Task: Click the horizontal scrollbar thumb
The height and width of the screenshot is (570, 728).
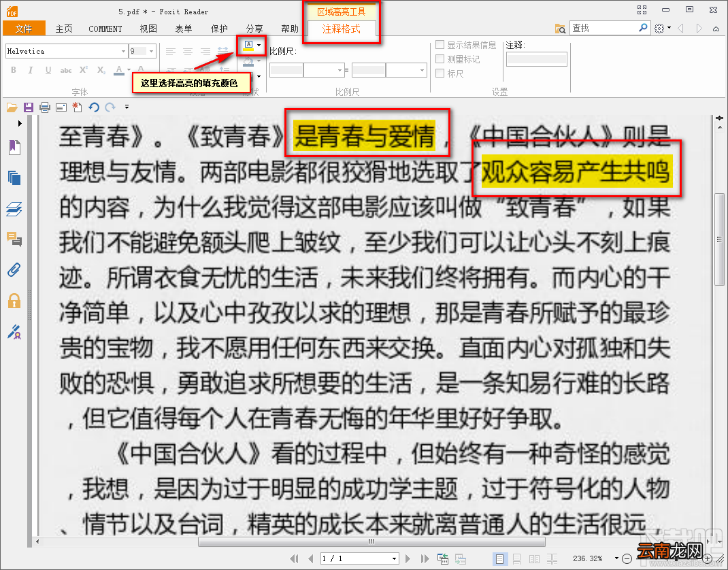Action: (x=371, y=541)
